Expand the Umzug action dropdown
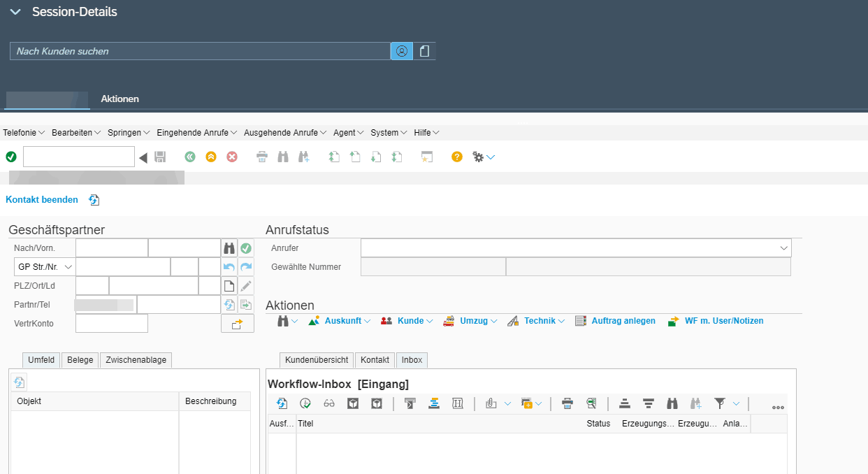 (x=493, y=321)
